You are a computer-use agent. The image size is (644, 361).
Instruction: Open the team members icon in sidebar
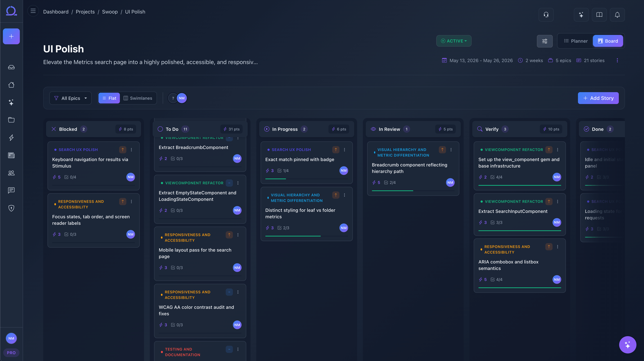[x=11, y=173]
